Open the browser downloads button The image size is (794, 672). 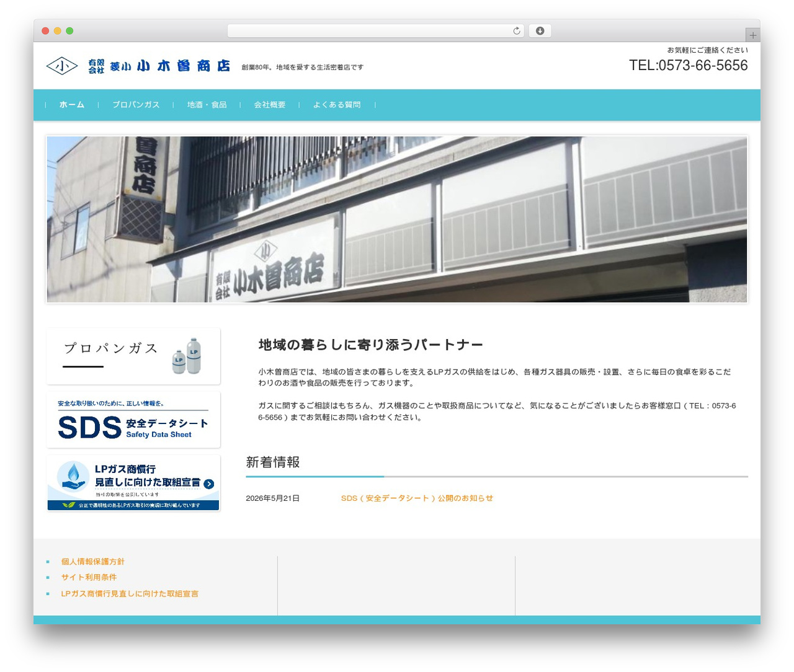click(540, 31)
